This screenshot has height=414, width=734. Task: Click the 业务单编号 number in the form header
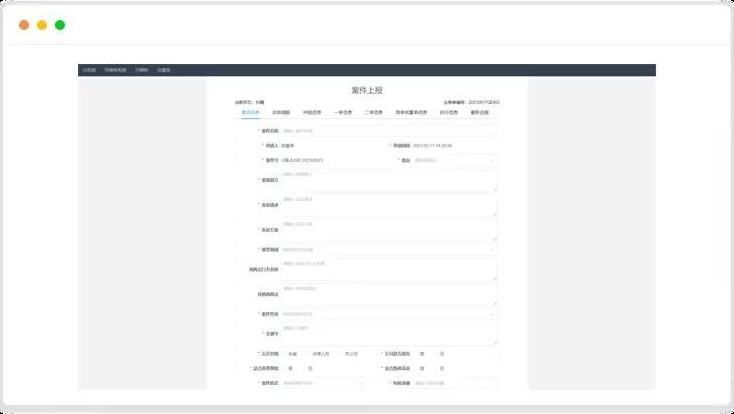pyautogui.click(x=484, y=102)
